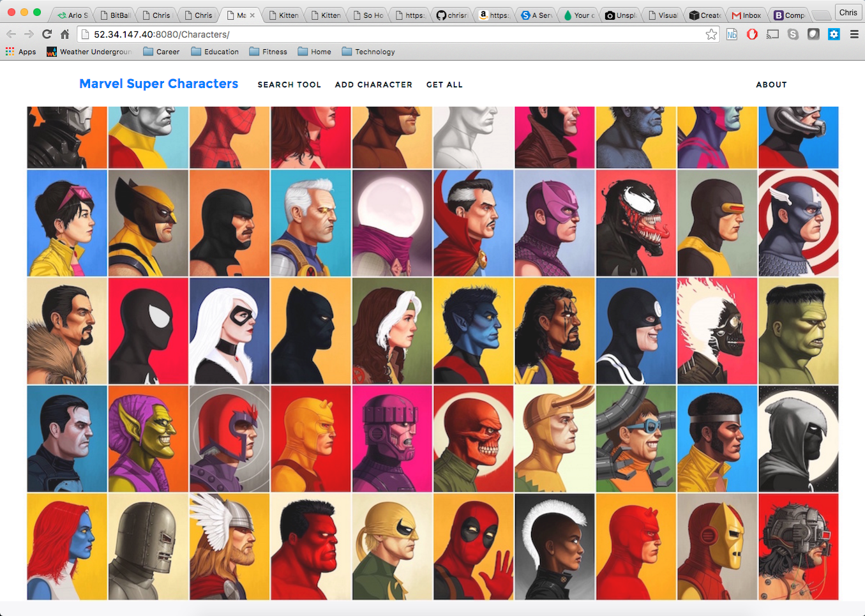
Task: Select the Jubilee yellow jacket portrait
Action: pos(67,223)
